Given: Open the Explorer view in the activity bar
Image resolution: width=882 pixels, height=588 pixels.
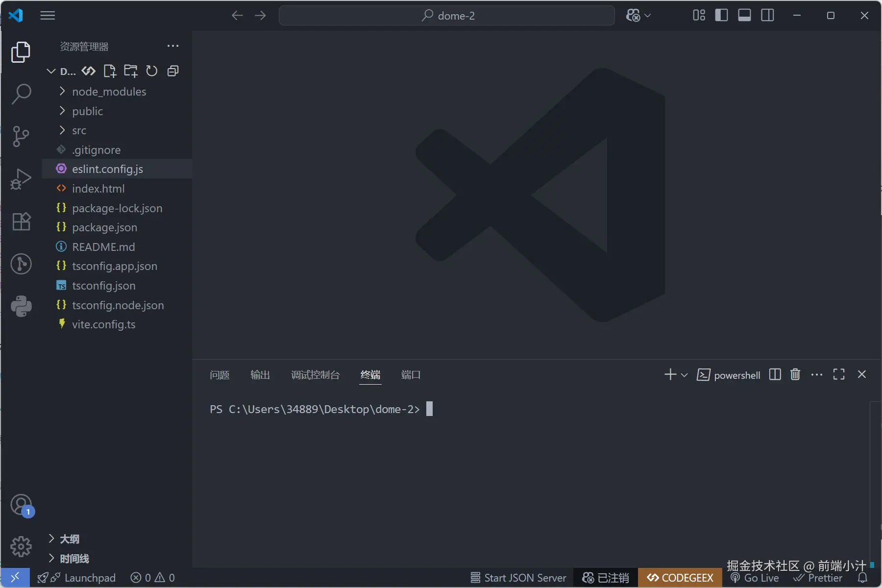Looking at the screenshot, I should [21, 52].
